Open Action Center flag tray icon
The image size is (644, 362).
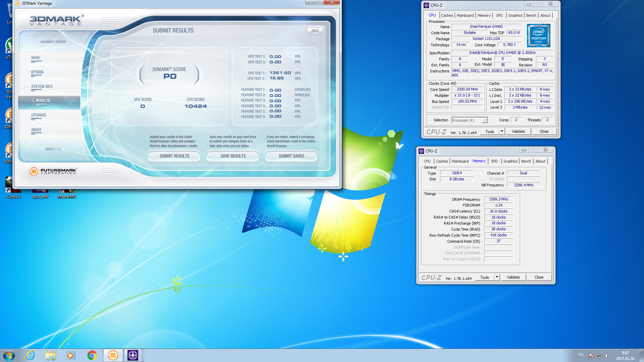click(591, 356)
